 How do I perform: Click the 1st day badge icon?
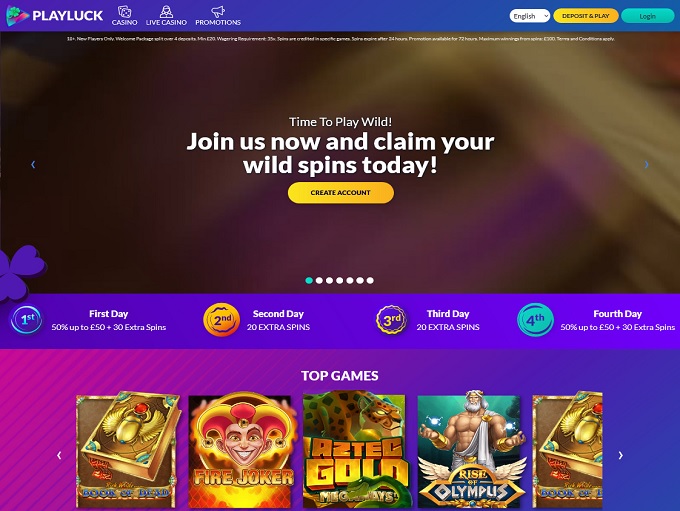pyautogui.click(x=27, y=320)
